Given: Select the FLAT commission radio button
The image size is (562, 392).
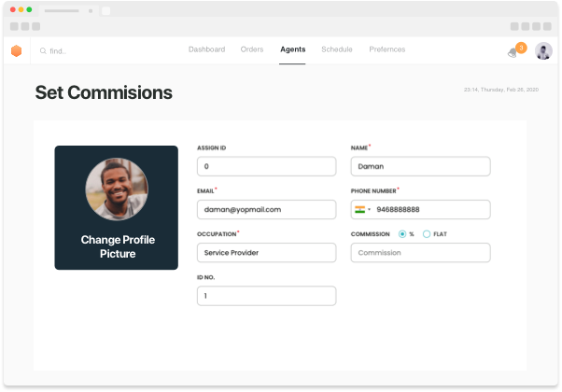Looking at the screenshot, I should click(x=427, y=233).
